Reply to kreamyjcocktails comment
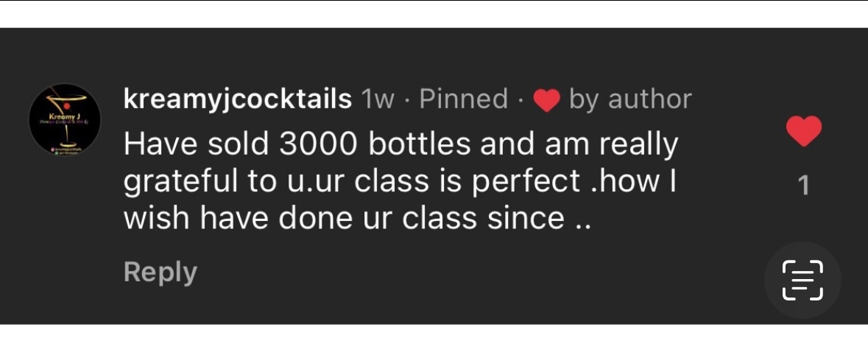This screenshot has height=338, width=868. tap(160, 272)
